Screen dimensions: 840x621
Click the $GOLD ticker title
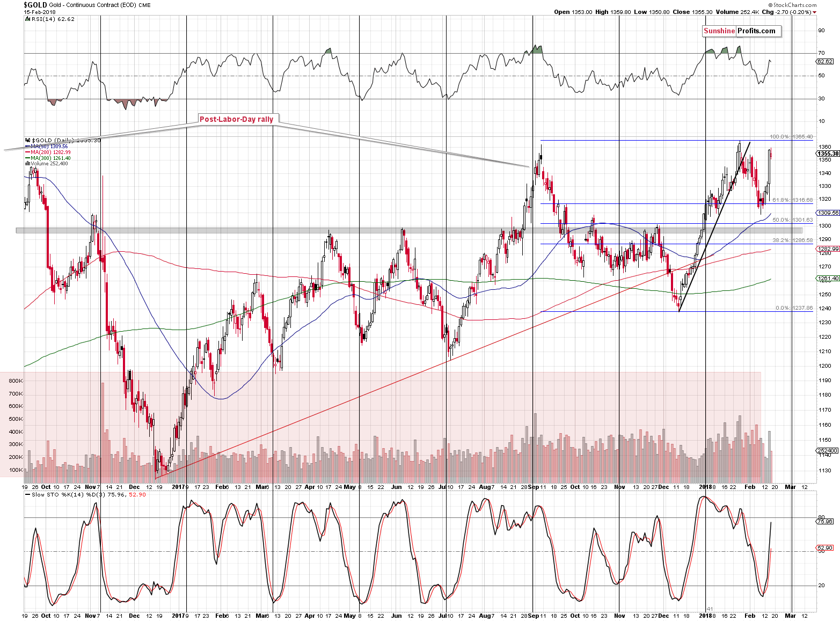click(35, 5)
